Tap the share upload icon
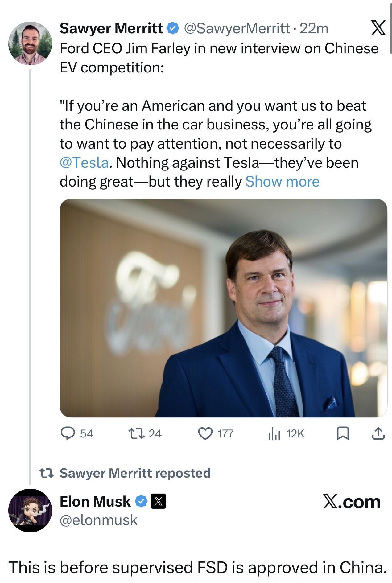The image size is (392, 583). 378,433
